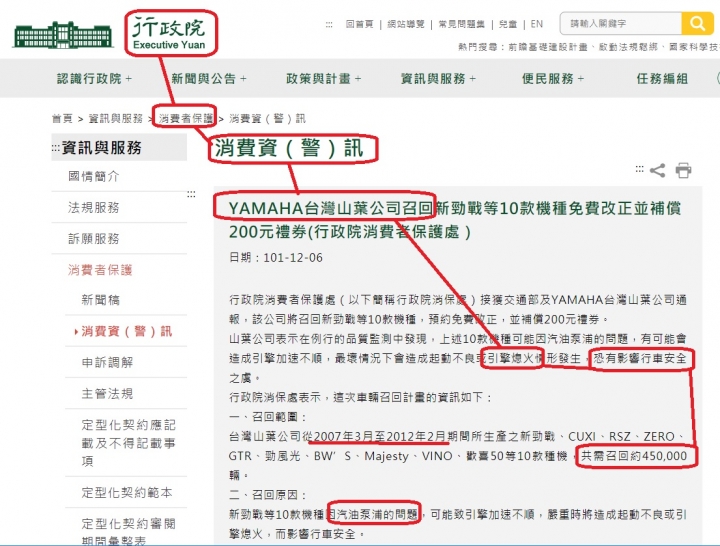The image size is (720, 546).
Task: Expand 政策與計畫 navigation menu
Action: point(324,79)
